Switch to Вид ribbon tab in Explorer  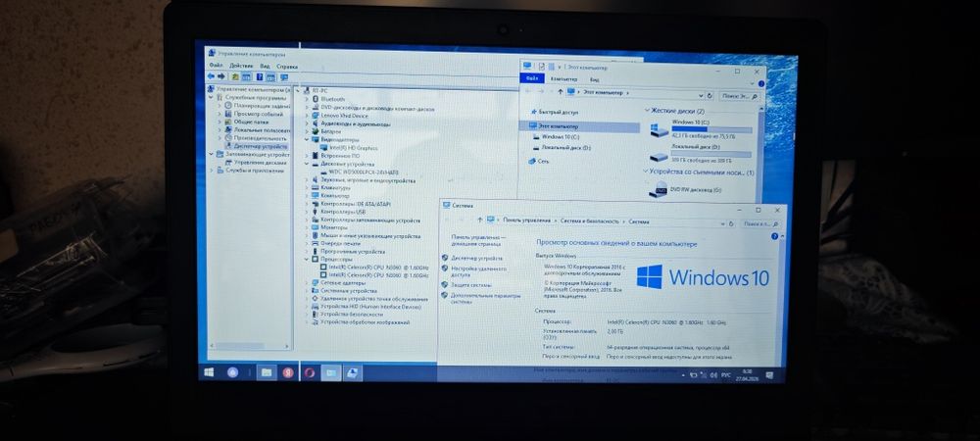pyautogui.click(x=595, y=80)
